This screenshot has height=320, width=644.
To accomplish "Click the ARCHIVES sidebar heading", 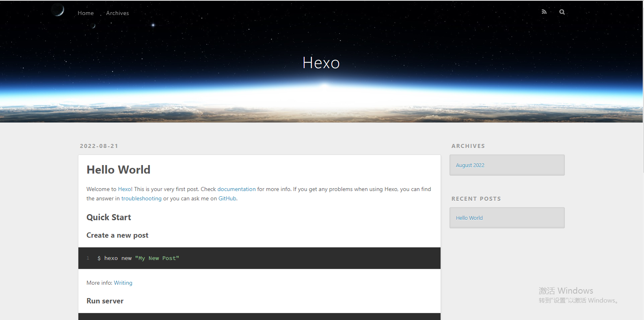I will click(468, 146).
